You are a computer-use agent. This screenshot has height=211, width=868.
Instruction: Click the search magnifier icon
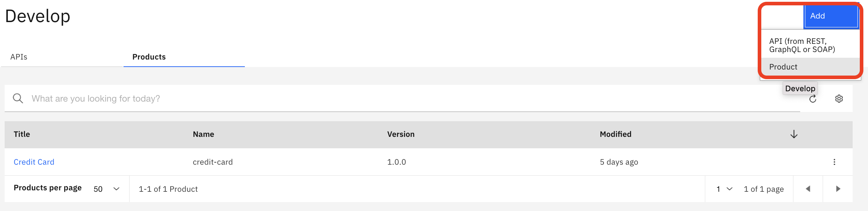click(18, 98)
